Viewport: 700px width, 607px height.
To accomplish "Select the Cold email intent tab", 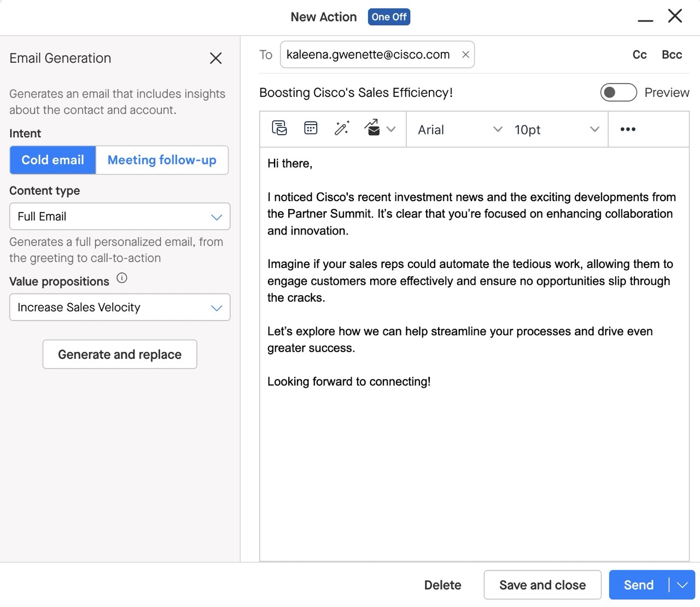I will coord(52,160).
